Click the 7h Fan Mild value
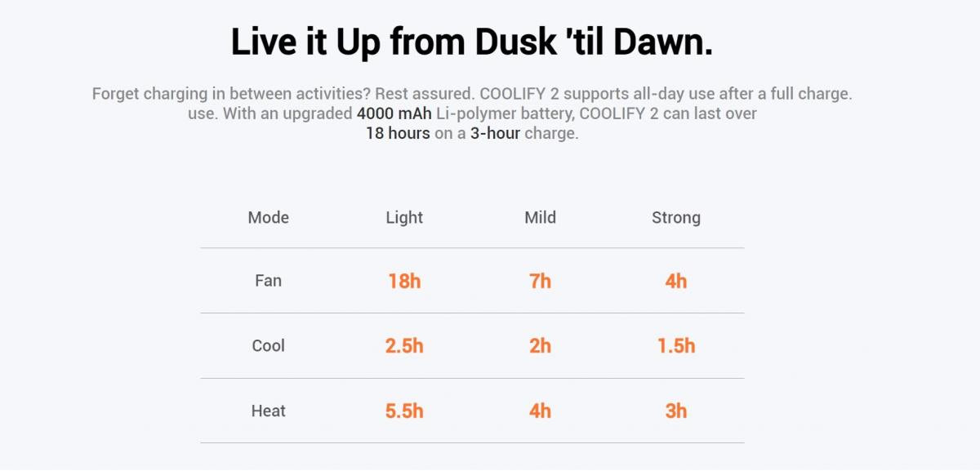Image resolution: width=980 pixels, height=471 pixels. point(540,282)
